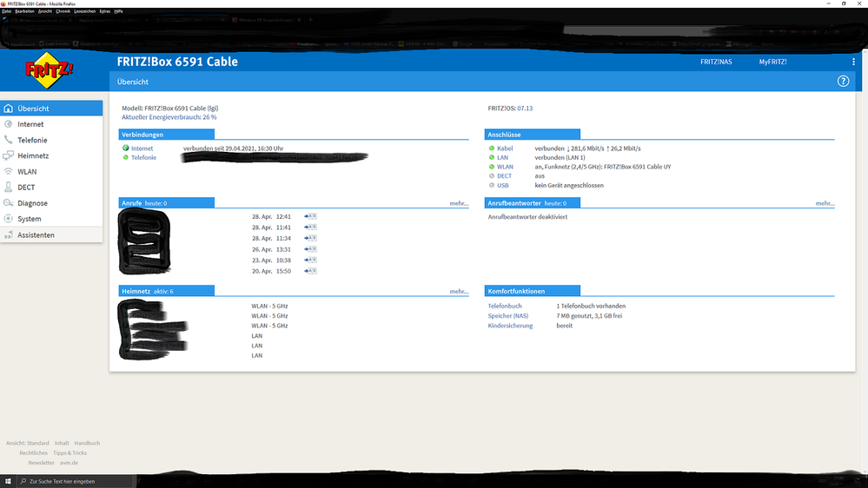868x488 pixels.
Task: Open Heimnetz section in sidebar
Action: point(51,155)
